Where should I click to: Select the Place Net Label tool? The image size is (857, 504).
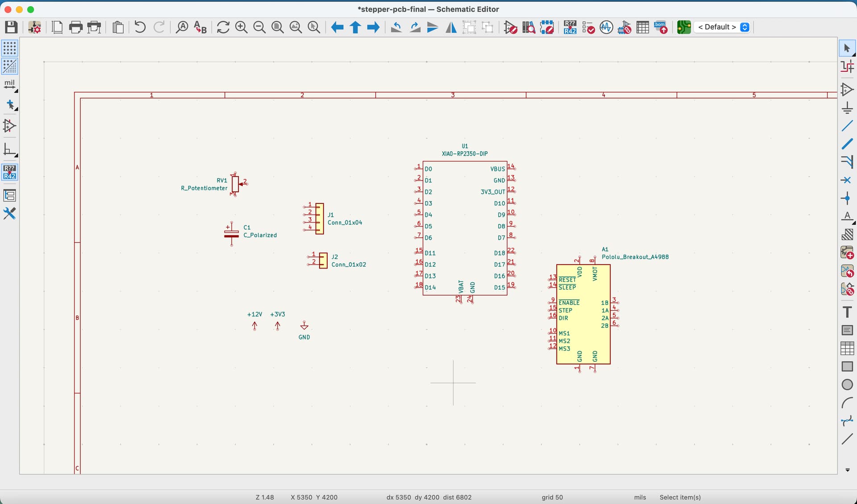click(847, 217)
